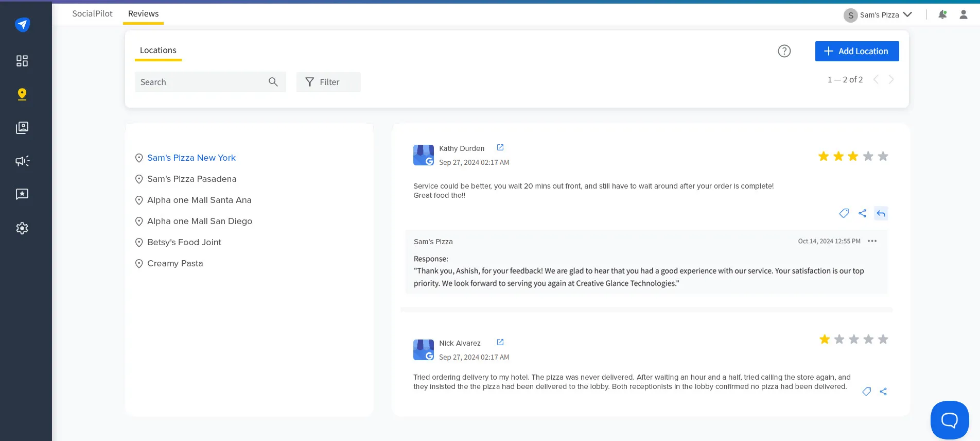Tag Nick Alvarez's review
The height and width of the screenshot is (441, 980).
coord(867,392)
